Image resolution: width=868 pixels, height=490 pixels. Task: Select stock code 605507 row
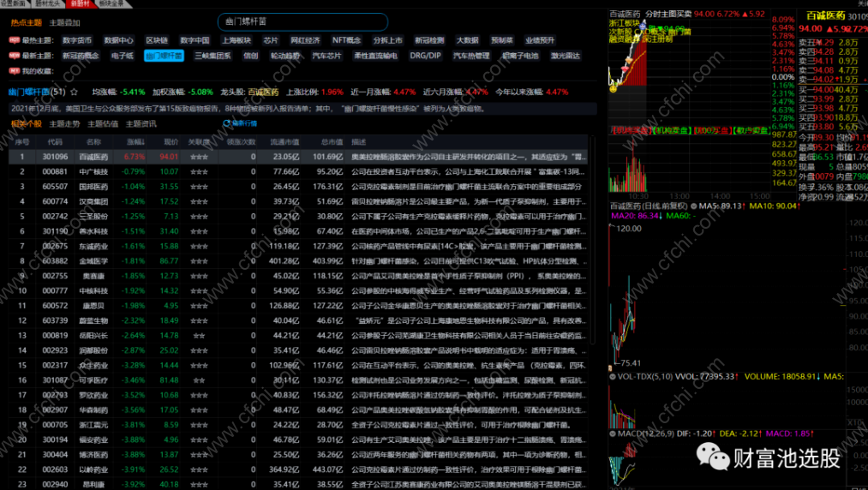pyautogui.click(x=298, y=187)
